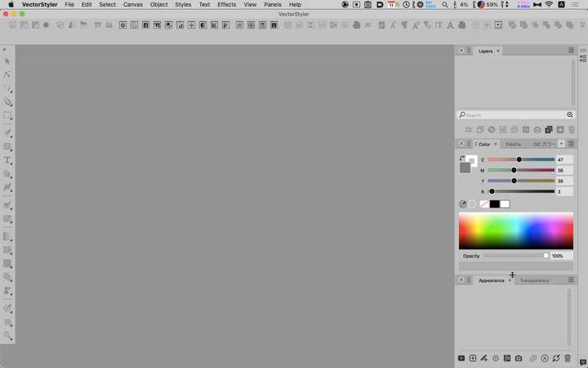Screen dimensions: 588x368
Task: Click the plus-in-square icon in Appearance panel
Action: pyautogui.click(x=473, y=358)
